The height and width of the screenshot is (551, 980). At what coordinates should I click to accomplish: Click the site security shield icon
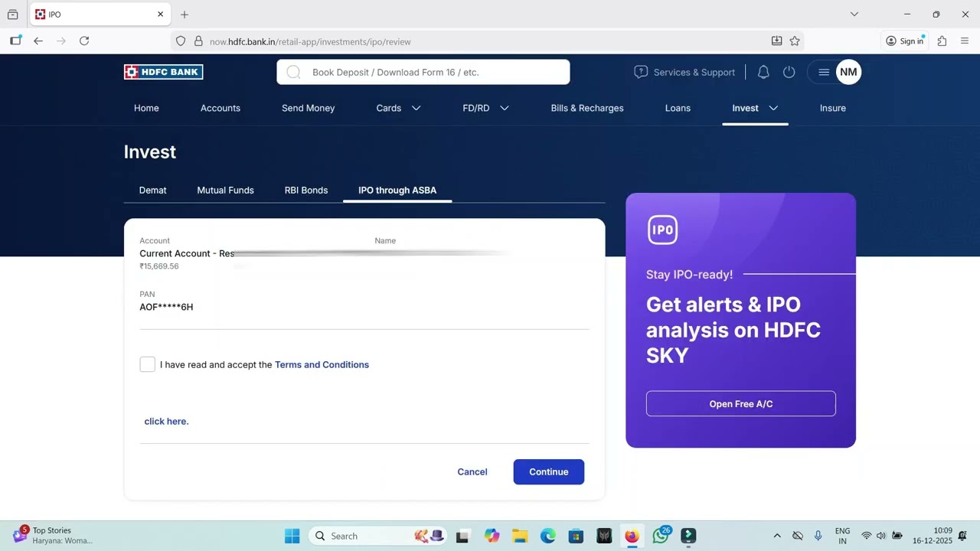coord(181,41)
